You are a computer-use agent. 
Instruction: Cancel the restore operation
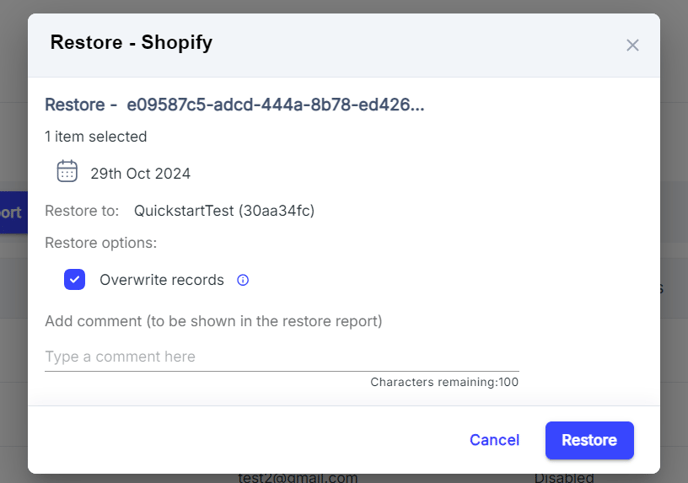click(x=494, y=440)
